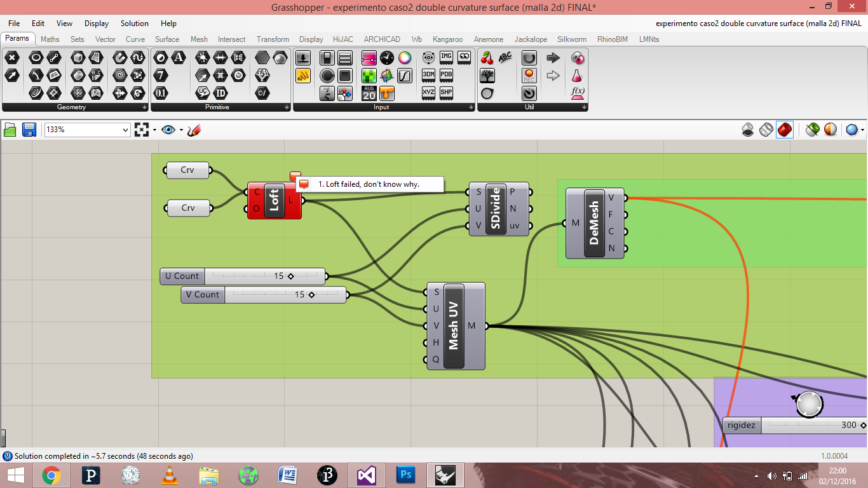868x488 pixels.
Task: Select the Evaluate f(x) icon
Action: pyautogui.click(x=578, y=93)
